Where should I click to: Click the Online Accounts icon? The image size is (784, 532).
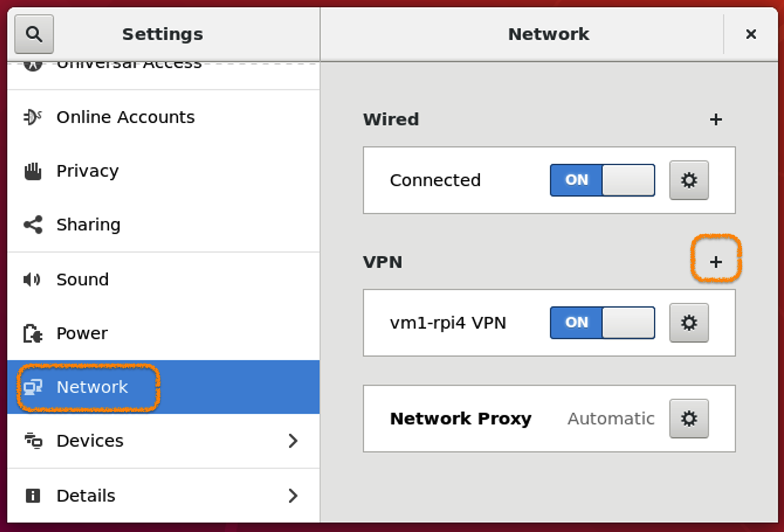click(33, 117)
